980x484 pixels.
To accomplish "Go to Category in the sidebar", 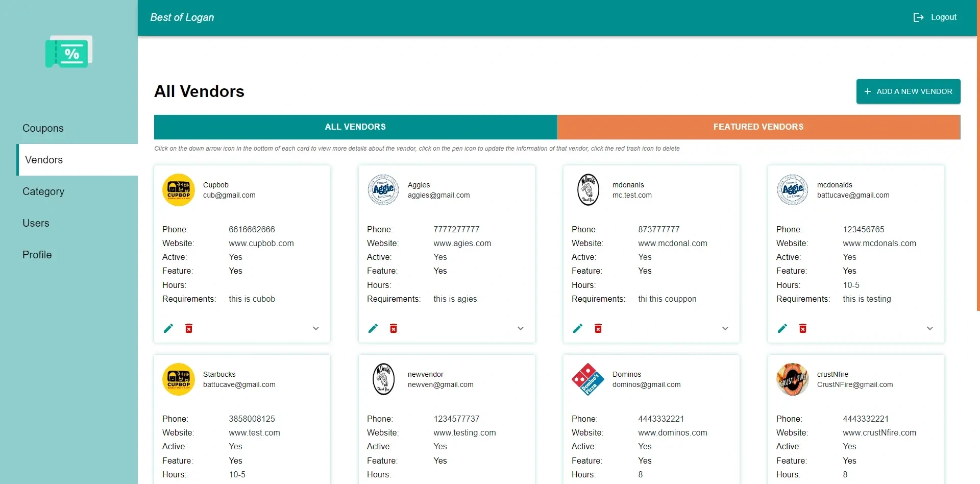I will click(43, 191).
